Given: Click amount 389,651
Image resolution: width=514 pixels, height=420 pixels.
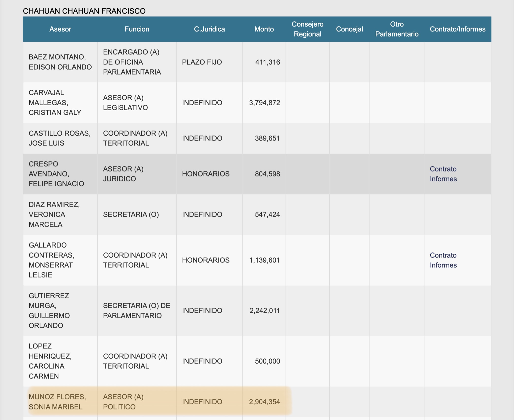Looking at the screenshot, I should click(267, 139).
